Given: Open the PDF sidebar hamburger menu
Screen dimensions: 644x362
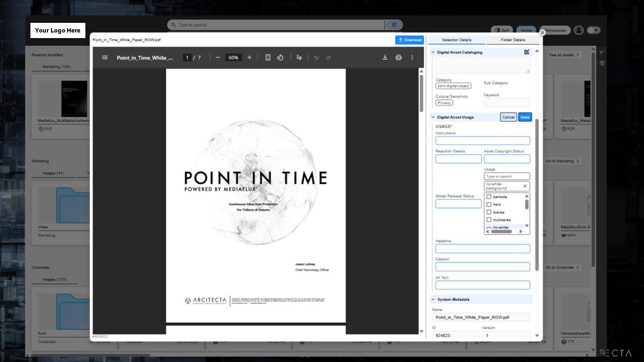Looking at the screenshot, I should pos(105,58).
